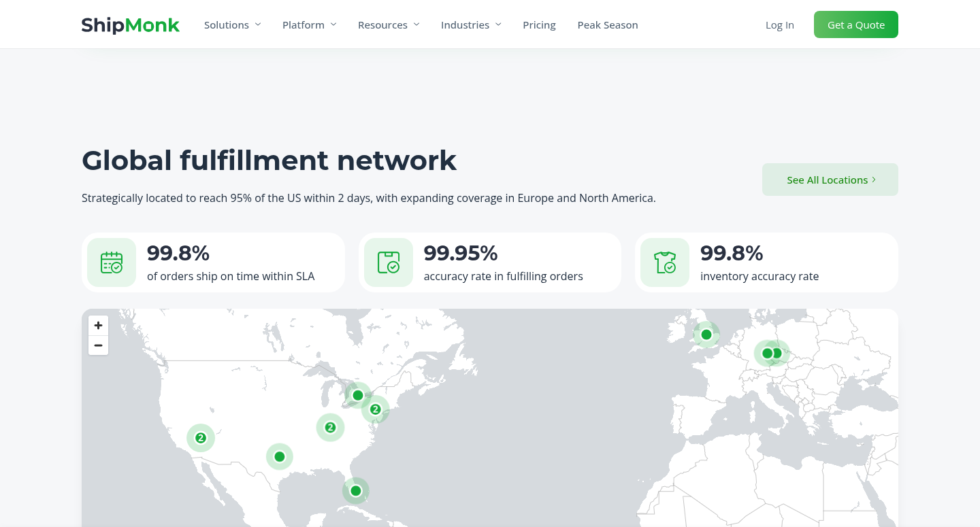This screenshot has height=527, width=980.
Task: Click the 99.95% statistic
Action: [x=461, y=253]
